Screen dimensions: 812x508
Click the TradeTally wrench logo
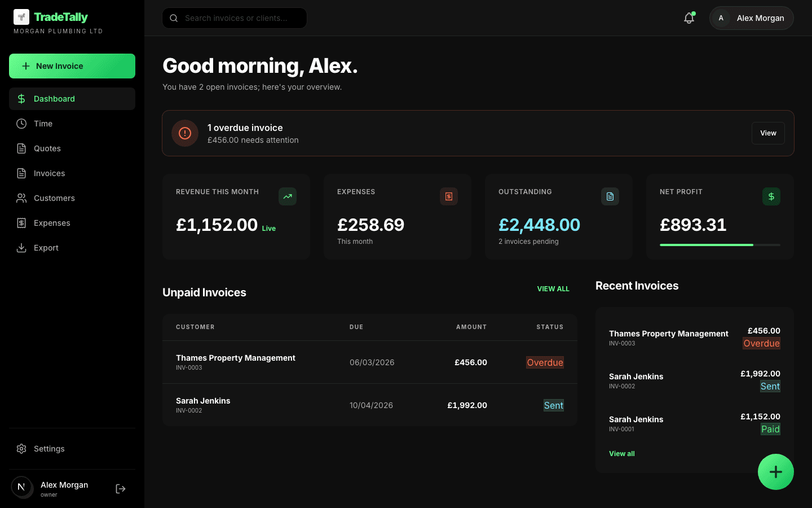click(21, 17)
